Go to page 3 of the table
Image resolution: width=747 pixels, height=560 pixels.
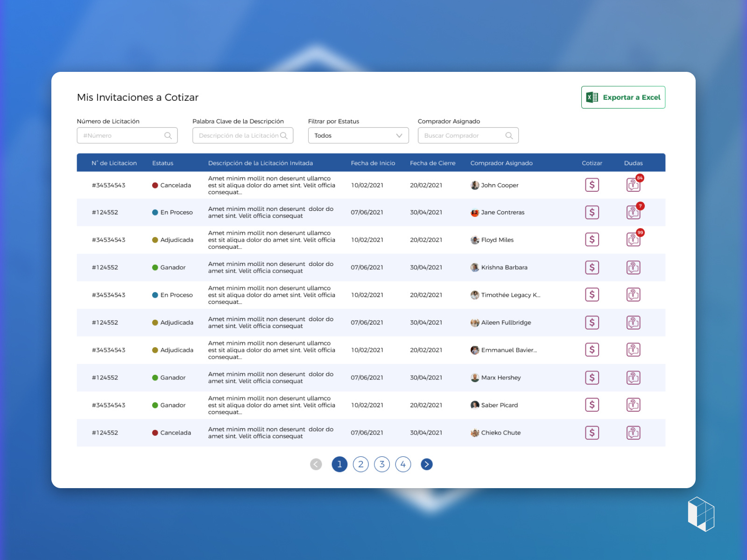tap(382, 464)
